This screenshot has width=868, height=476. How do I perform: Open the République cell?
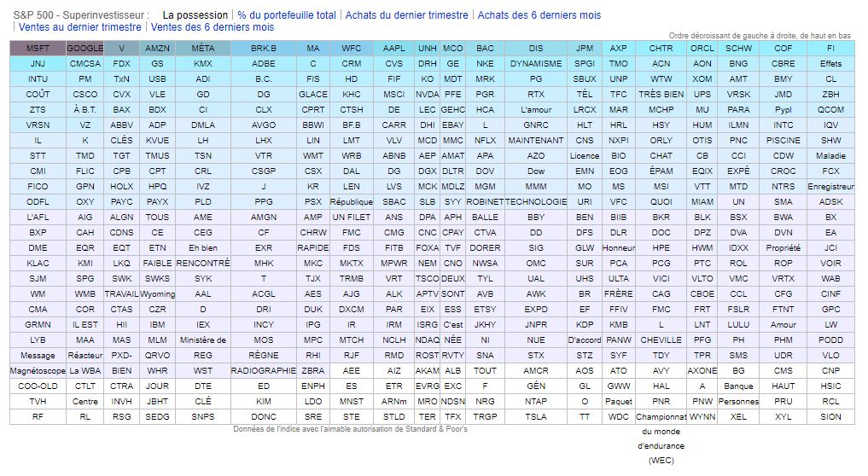coord(351,202)
